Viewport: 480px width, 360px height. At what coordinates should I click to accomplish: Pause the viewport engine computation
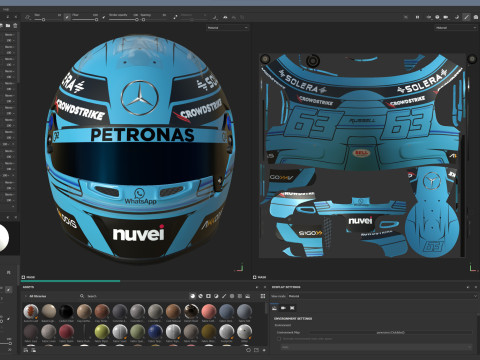point(417,17)
